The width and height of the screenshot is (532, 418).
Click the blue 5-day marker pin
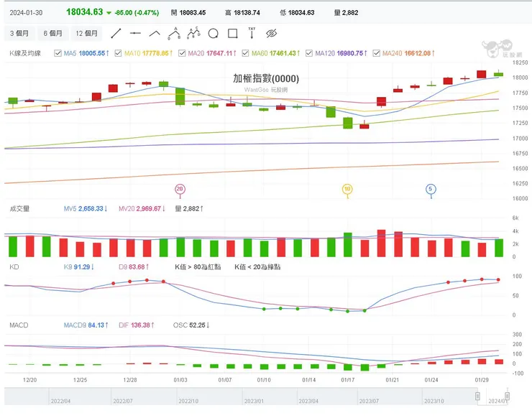pyautogui.click(x=431, y=189)
